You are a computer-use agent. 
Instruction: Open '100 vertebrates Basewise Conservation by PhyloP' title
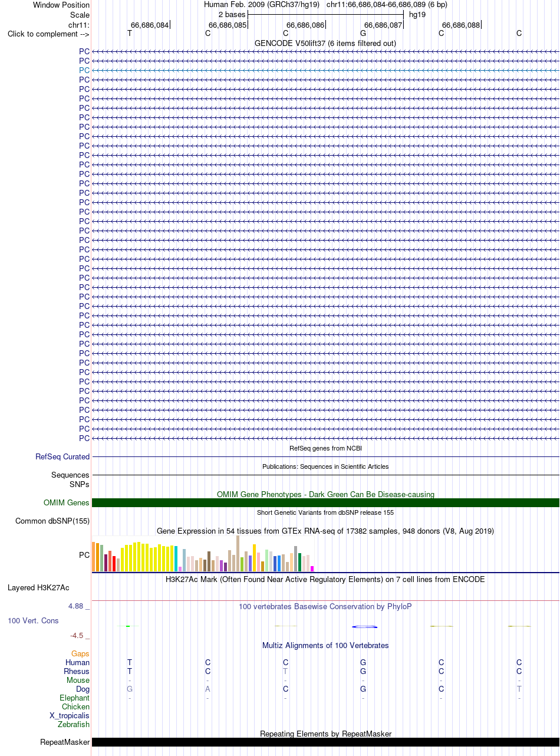coord(325,606)
